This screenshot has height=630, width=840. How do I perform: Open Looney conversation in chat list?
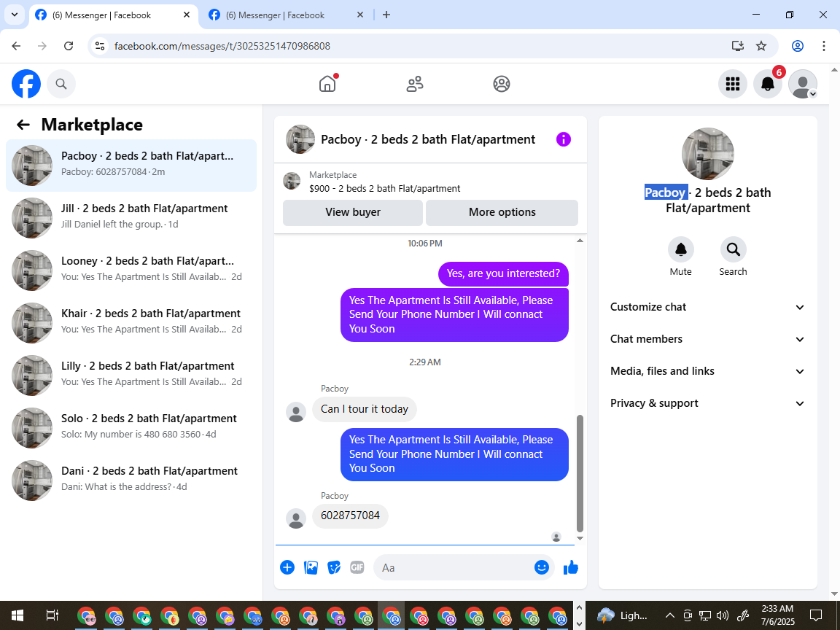click(x=131, y=271)
